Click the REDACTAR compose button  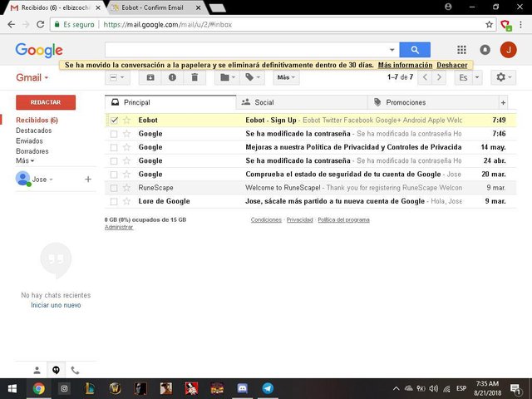pos(46,102)
